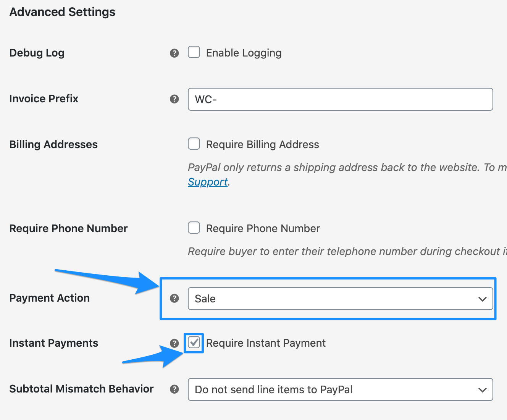Screen dimensions: 507x420
Task: Click the Enable Logging label text
Action: (x=244, y=53)
